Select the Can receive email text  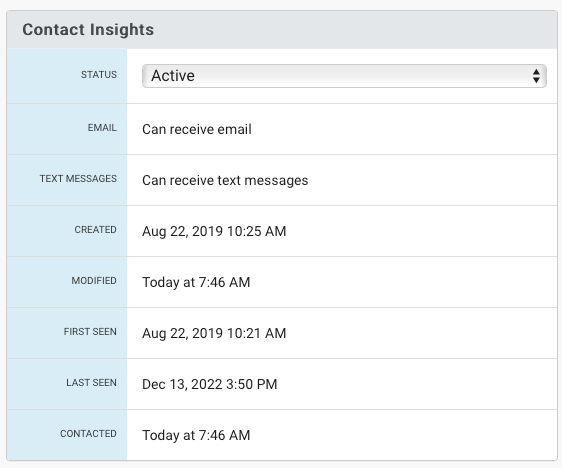pos(197,129)
